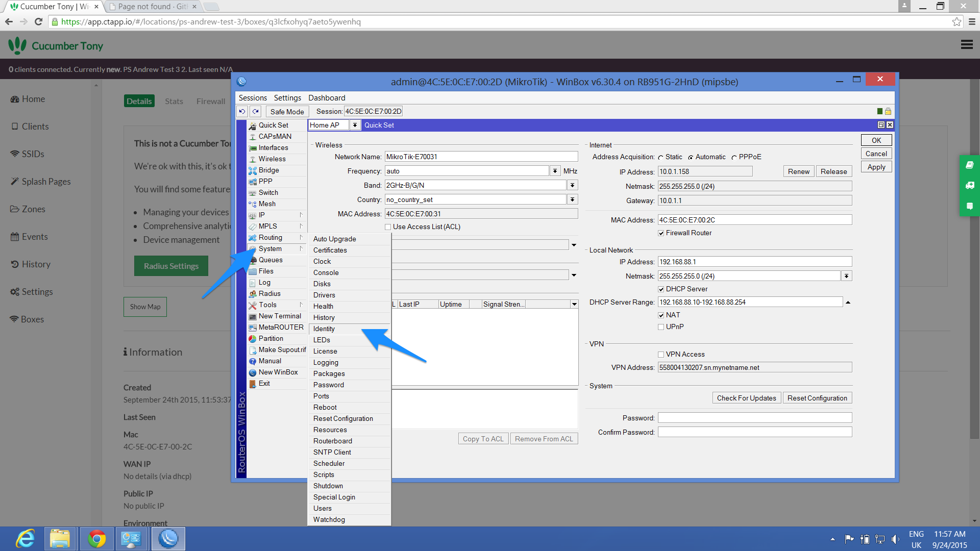Open the Settings menu in WinBox

(x=287, y=98)
